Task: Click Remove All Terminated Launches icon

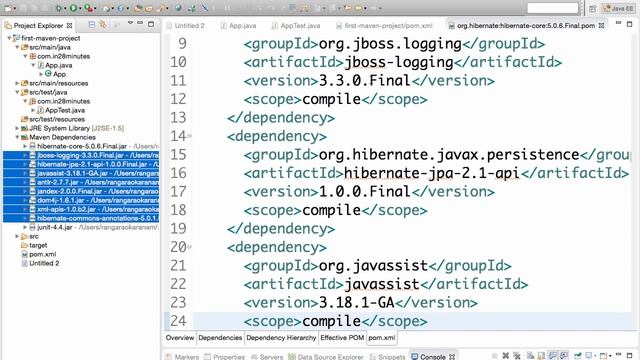Action: point(517,356)
